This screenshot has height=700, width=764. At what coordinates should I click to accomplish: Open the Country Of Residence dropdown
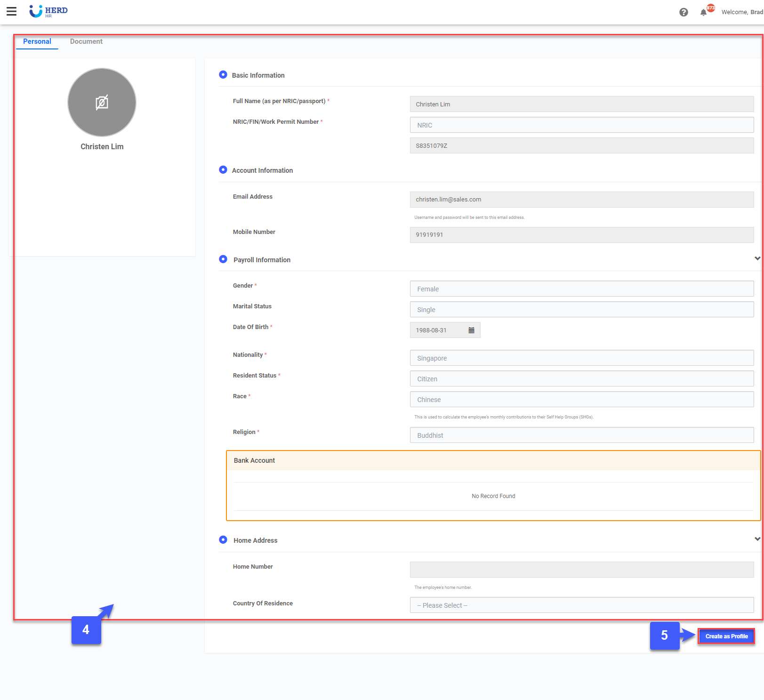tap(582, 605)
